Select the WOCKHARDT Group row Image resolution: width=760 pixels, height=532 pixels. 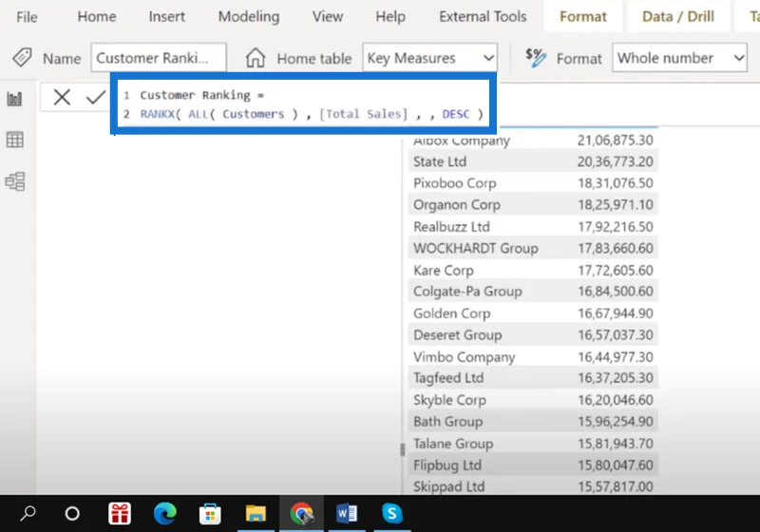click(533, 248)
